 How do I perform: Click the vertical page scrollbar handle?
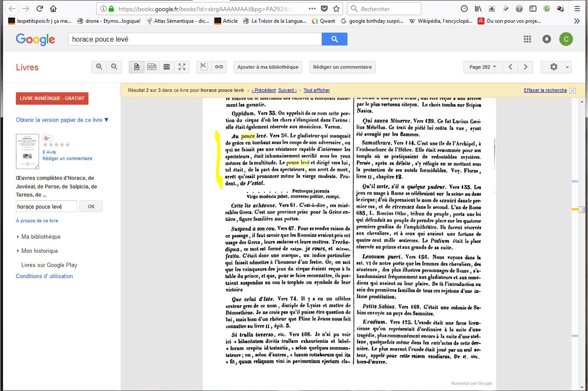pyautogui.click(x=582, y=209)
